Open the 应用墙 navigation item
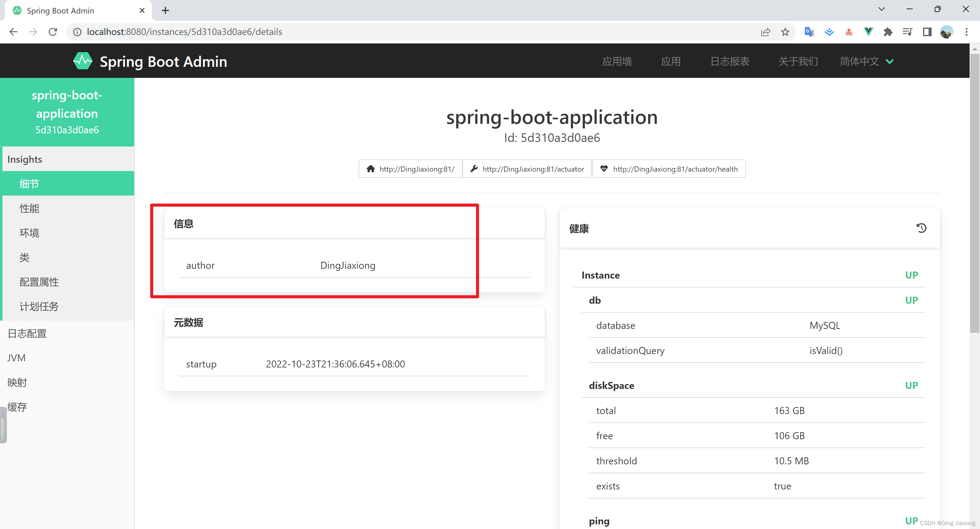Screen dimensions: 980x529 pos(617,61)
